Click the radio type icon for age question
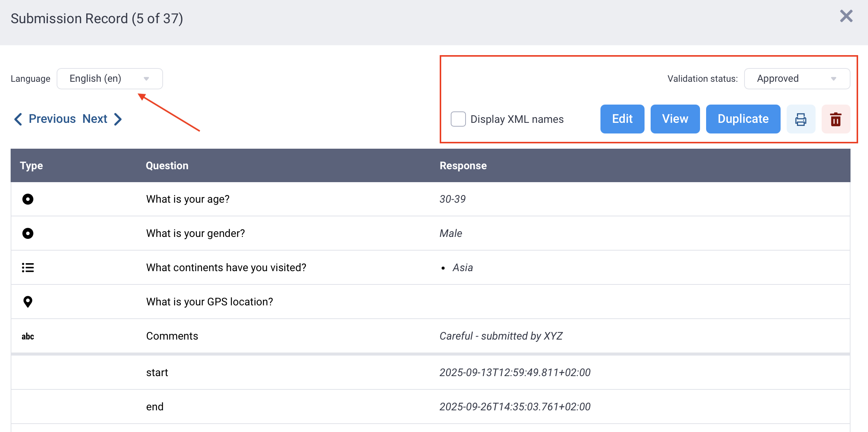The height and width of the screenshot is (432, 868). [x=28, y=199]
